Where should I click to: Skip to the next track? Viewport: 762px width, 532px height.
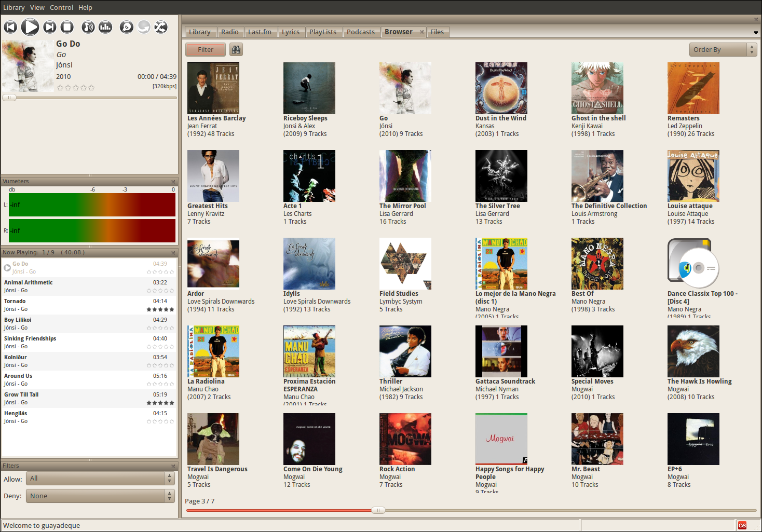49,27
